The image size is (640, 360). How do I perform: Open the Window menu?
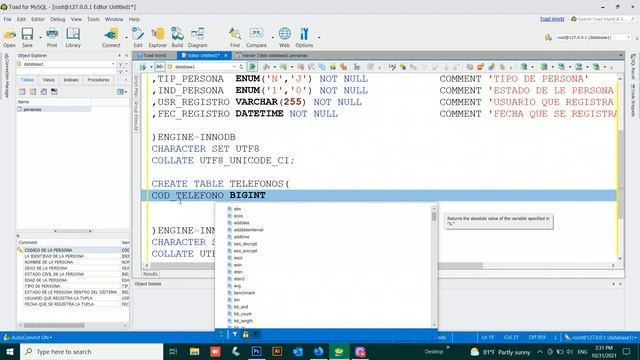(114, 19)
